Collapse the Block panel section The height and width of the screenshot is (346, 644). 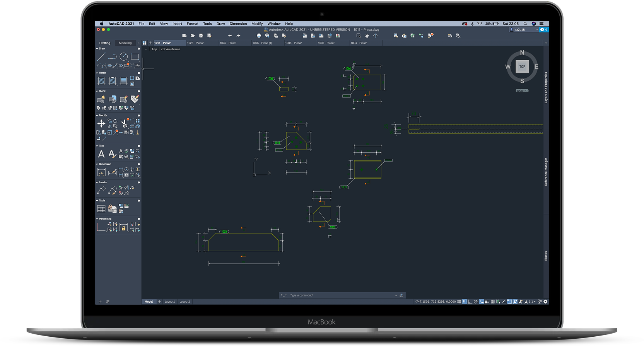tap(97, 91)
